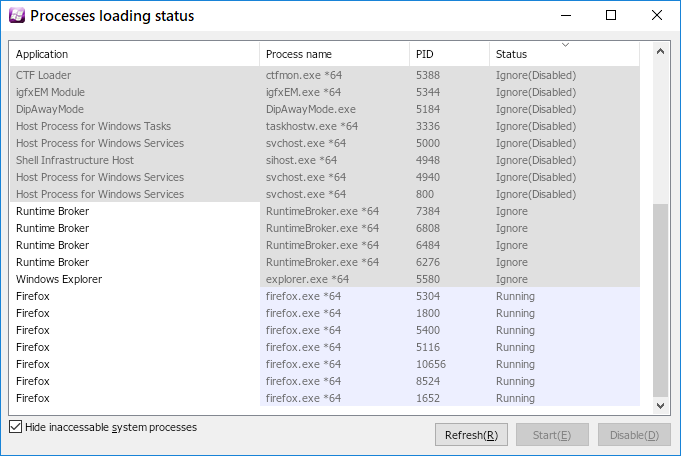Select Firefox process with PID 5304
Viewport: 681px width, 456px height.
tap(325, 296)
